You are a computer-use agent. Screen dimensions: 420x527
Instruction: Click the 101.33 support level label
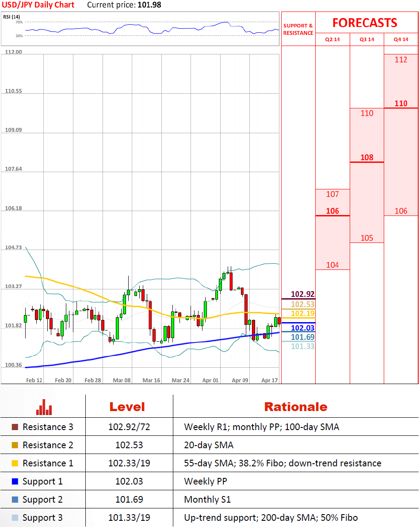pos(302,346)
